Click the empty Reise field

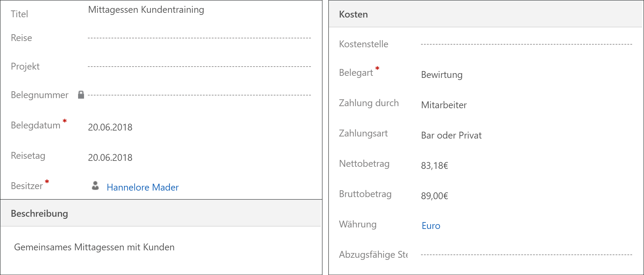point(199,38)
